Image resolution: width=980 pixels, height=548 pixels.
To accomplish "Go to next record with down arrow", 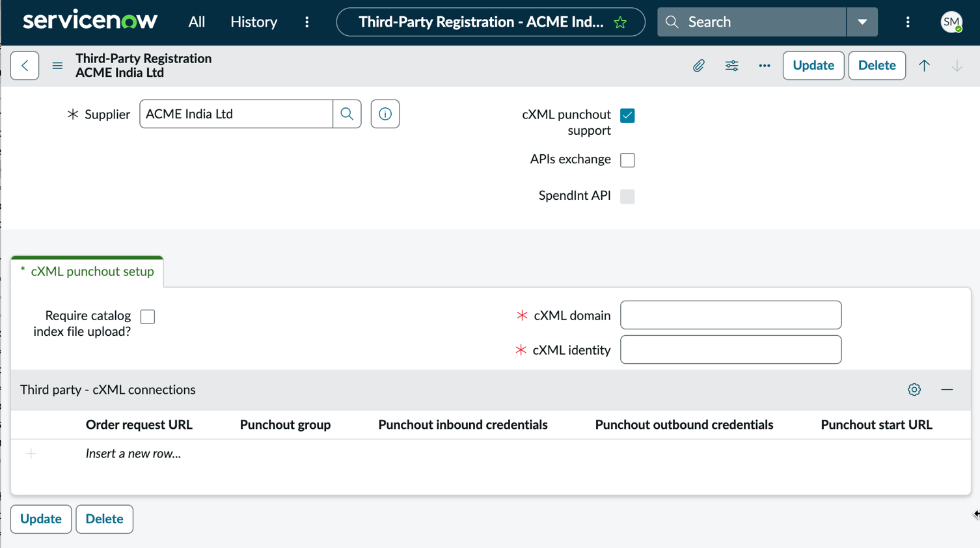I will pyautogui.click(x=957, y=66).
